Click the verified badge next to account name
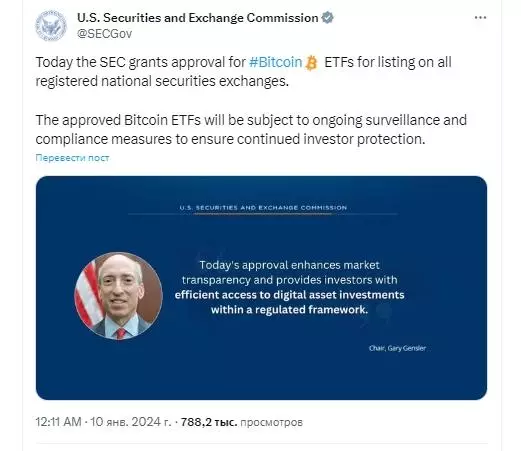 coord(327,18)
